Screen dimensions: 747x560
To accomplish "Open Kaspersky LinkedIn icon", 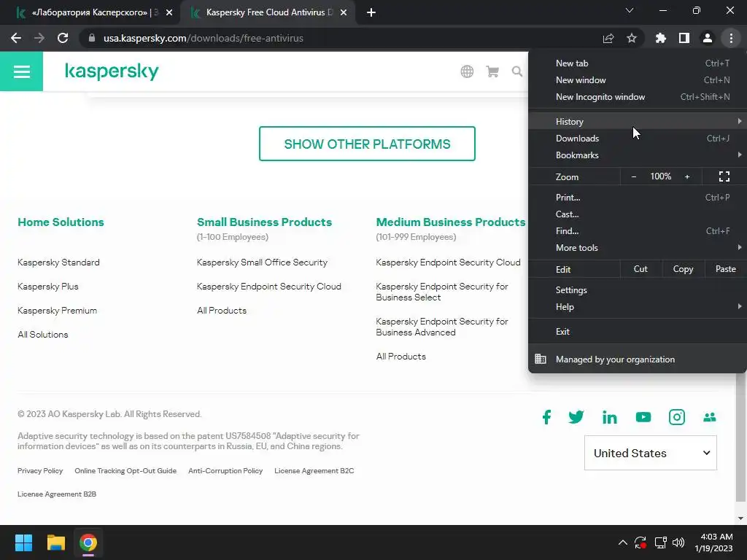I will click(x=609, y=417).
